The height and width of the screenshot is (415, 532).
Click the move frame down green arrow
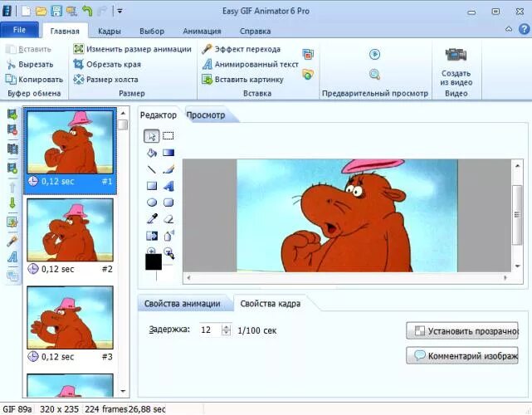click(12, 203)
